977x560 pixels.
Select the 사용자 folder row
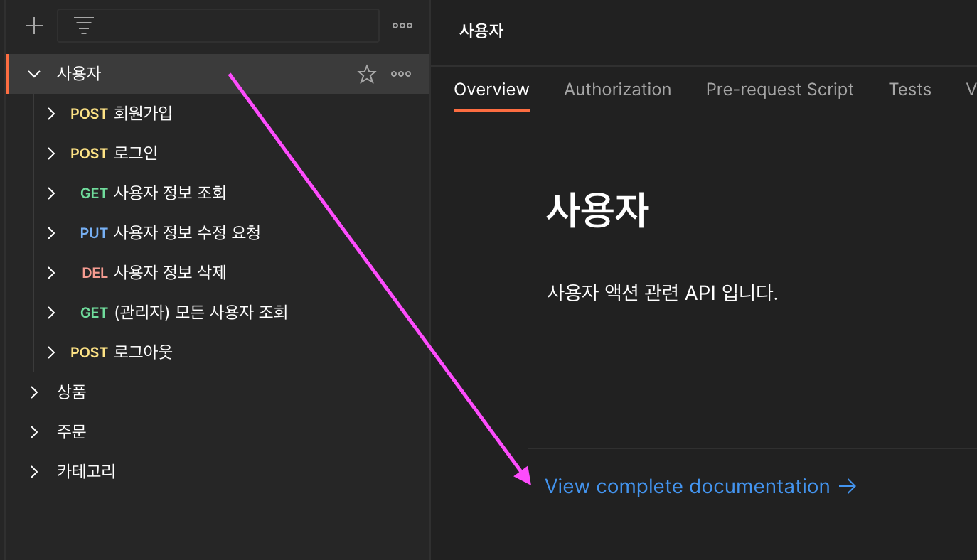[218, 74]
